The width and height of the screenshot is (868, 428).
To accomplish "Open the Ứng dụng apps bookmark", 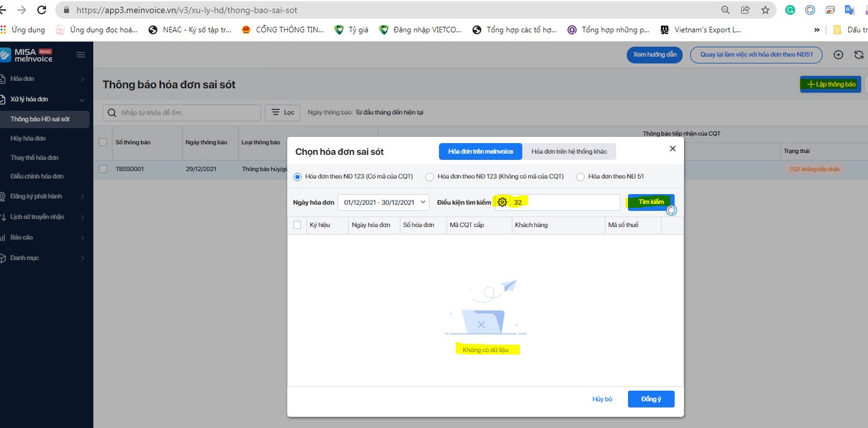I will click(x=23, y=29).
